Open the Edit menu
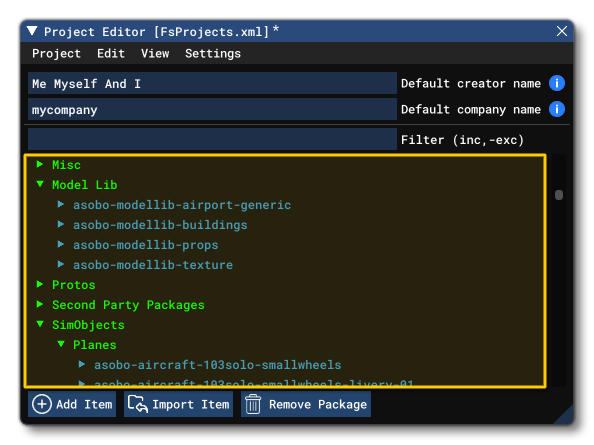594x445 pixels. tap(111, 53)
